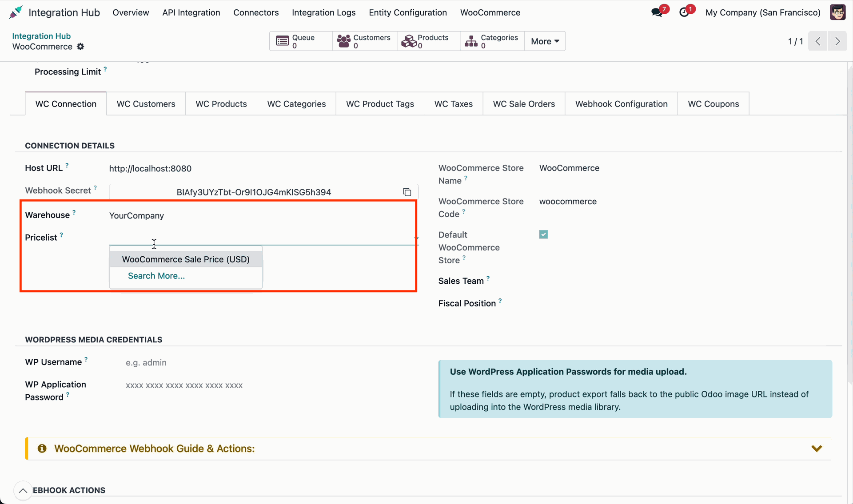Open the WooCommerce top menu

(490, 12)
